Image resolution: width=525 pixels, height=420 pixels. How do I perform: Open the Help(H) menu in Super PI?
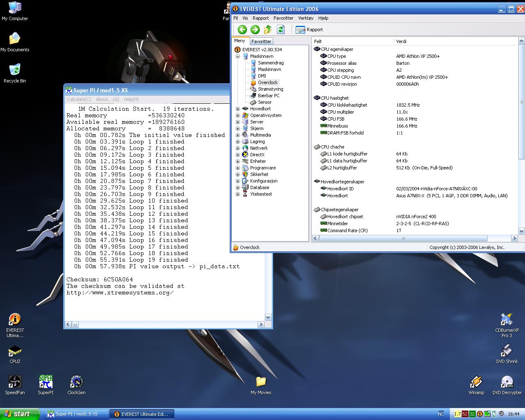(131, 99)
